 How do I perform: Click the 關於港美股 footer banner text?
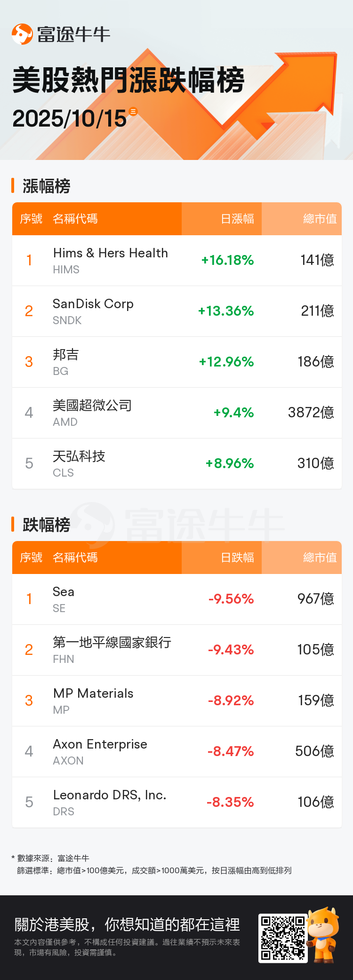[127, 924]
